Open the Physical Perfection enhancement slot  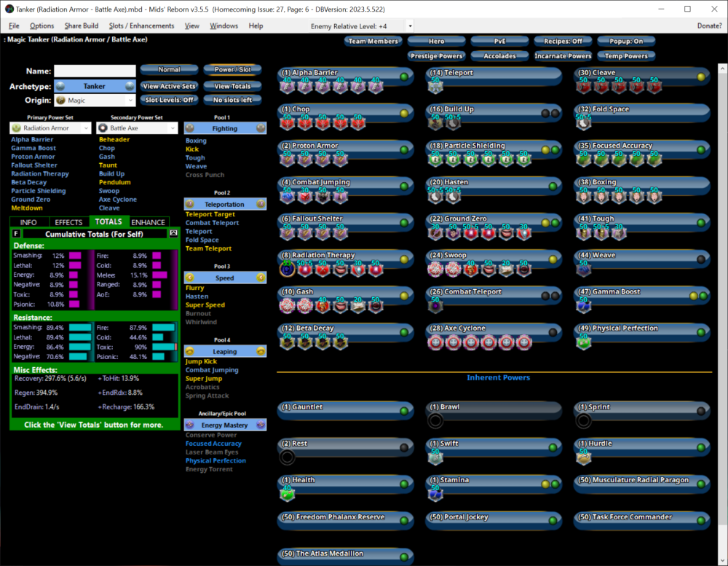click(x=584, y=342)
